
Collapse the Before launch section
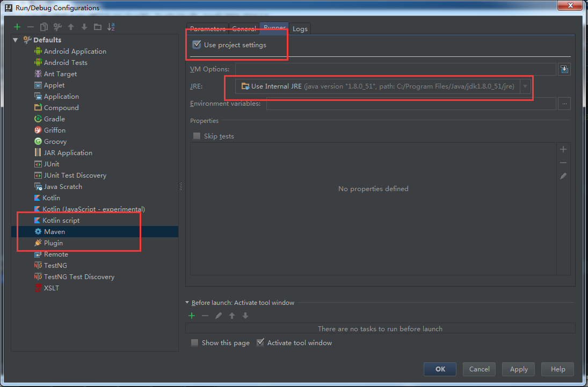click(x=187, y=303)
